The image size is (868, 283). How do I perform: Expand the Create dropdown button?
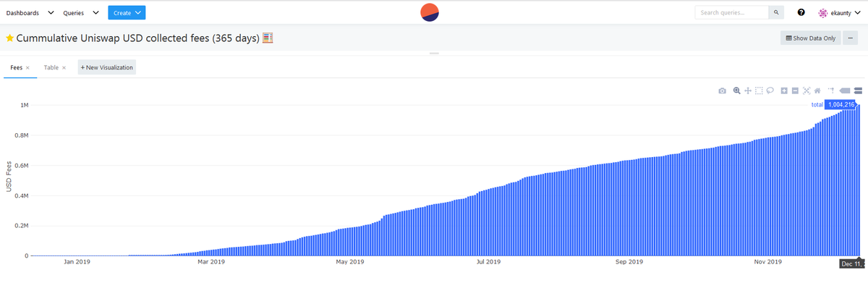pos(127,12)
